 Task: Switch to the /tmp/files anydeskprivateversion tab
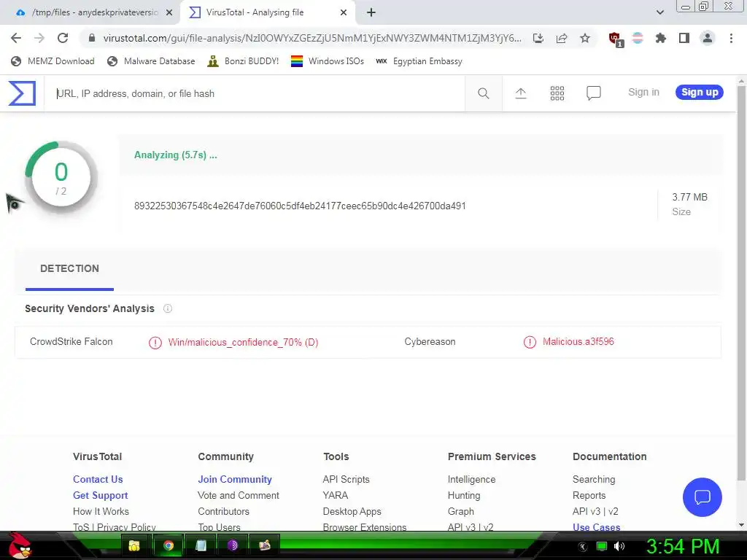90,13
